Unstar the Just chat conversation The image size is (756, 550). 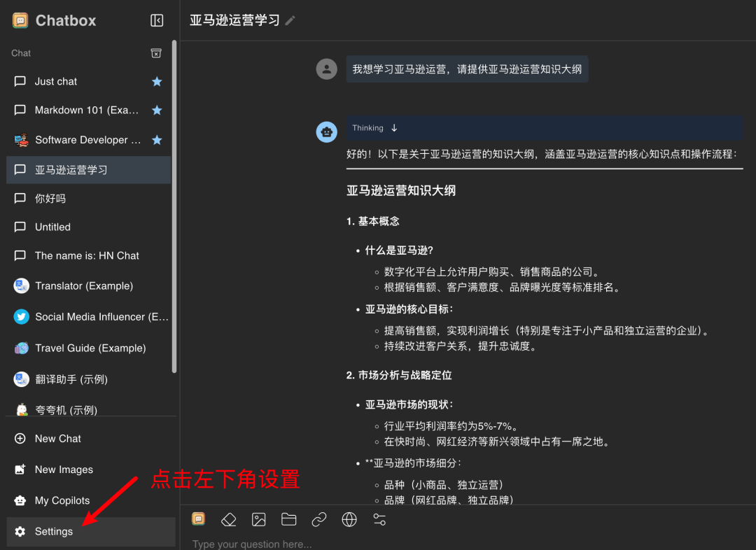tap(157, 81)
